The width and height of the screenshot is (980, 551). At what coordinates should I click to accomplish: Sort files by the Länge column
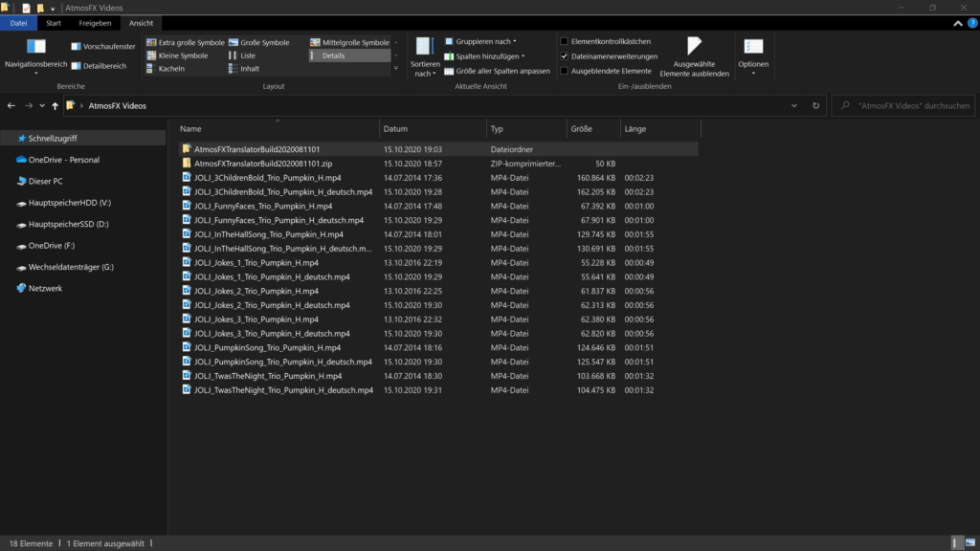[x=660, y=129]
